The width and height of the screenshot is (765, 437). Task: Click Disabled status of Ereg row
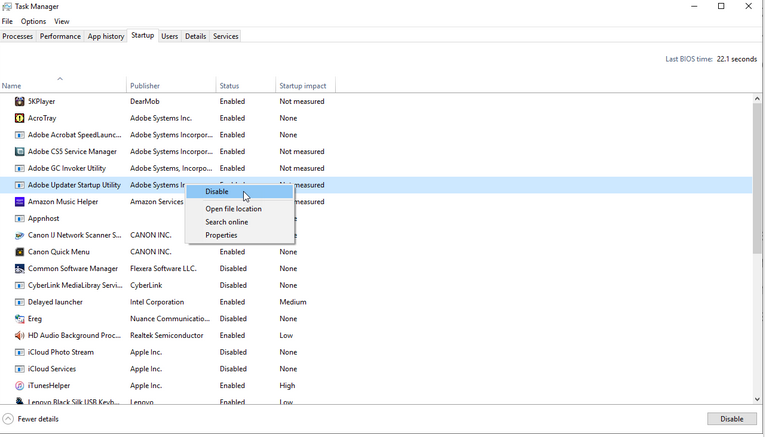233,318
